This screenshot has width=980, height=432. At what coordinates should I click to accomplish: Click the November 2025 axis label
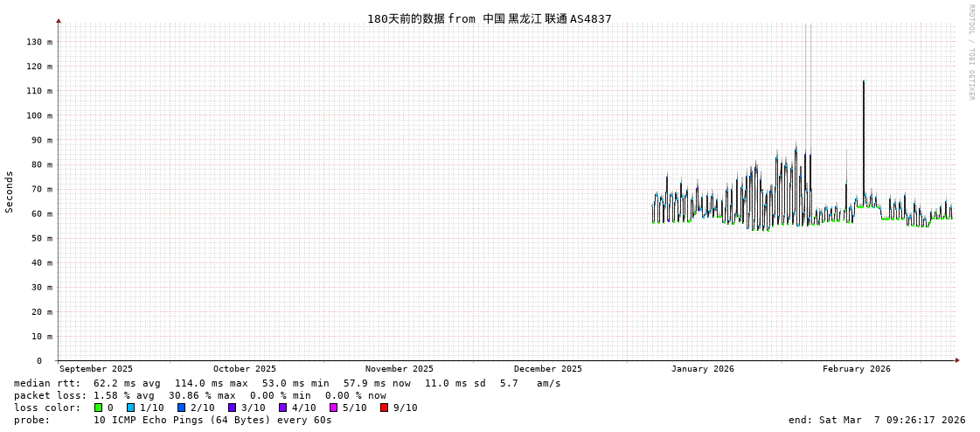(x=399, y=369)
